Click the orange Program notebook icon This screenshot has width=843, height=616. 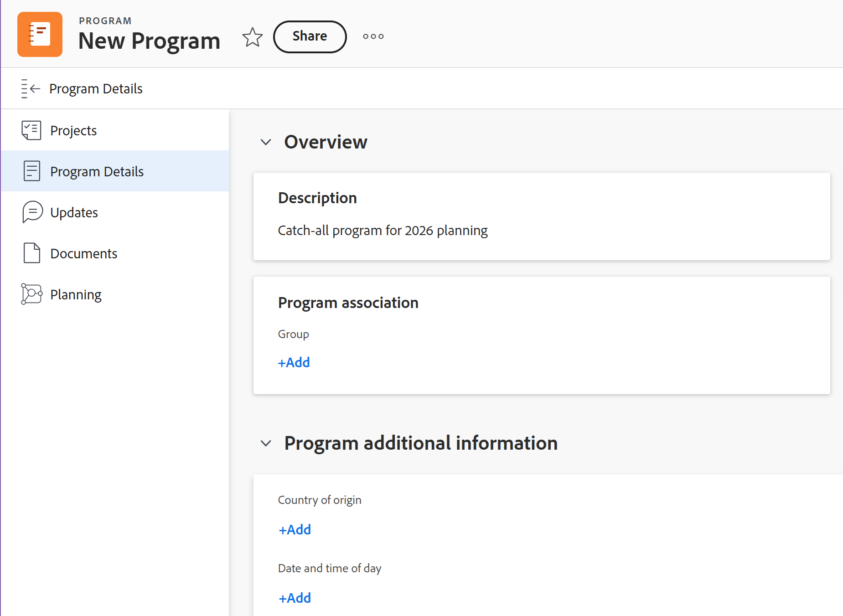[x=40, y=35]
